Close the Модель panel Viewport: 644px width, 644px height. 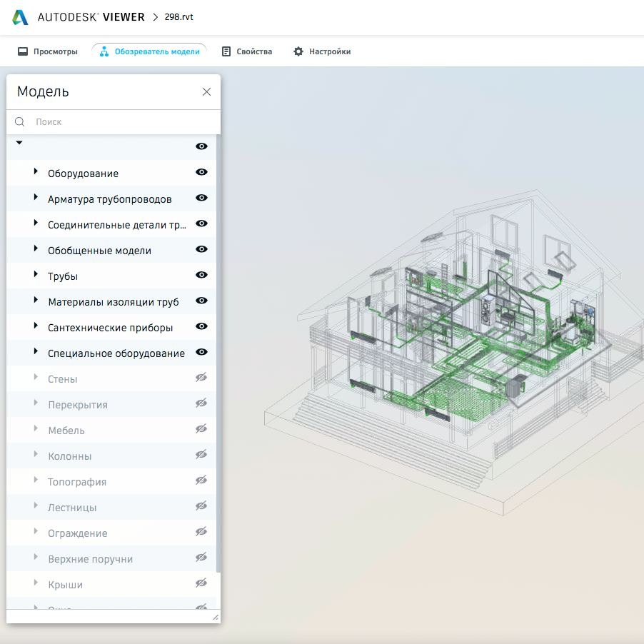coord(206,91)
